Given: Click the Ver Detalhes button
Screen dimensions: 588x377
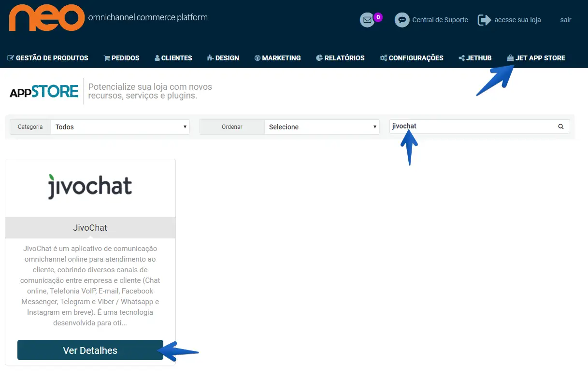Looking at the screenshot, I should pyautogui.click(x=90, y=350).
